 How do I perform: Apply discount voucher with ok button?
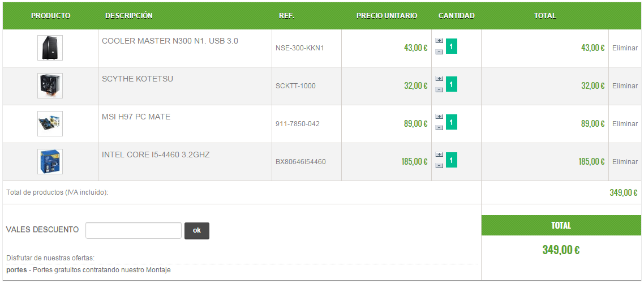click(x=197, y=230)
